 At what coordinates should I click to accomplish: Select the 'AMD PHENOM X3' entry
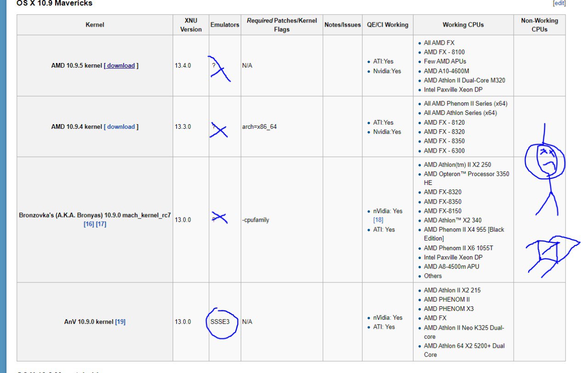tap(449, 309)
